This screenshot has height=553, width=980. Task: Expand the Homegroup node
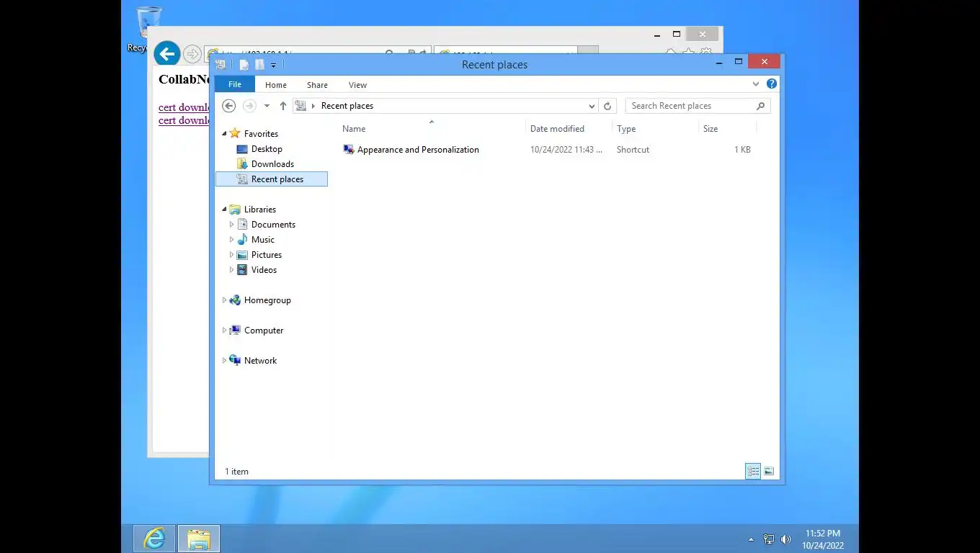click(x=224, y=300)
